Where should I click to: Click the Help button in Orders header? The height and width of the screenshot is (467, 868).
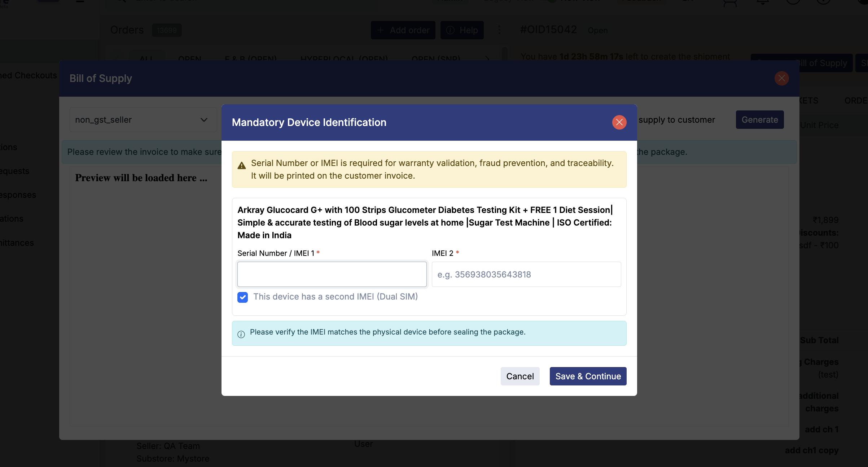462,30
